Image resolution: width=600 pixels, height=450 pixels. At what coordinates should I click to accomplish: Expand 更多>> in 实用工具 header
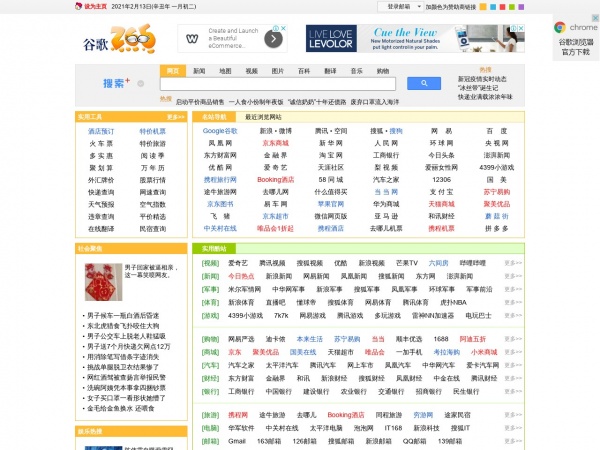coord(176,117)
